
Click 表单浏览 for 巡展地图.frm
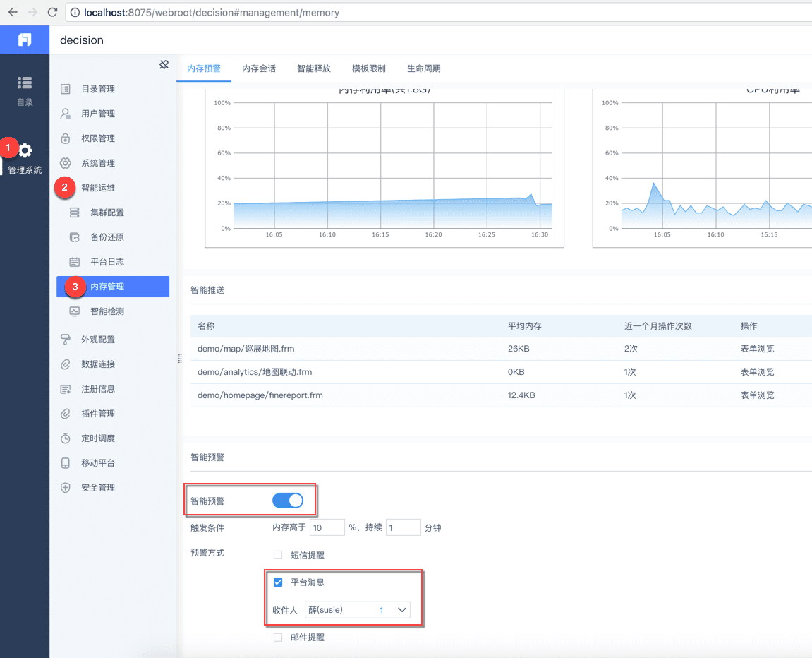(x=757, y=348)
